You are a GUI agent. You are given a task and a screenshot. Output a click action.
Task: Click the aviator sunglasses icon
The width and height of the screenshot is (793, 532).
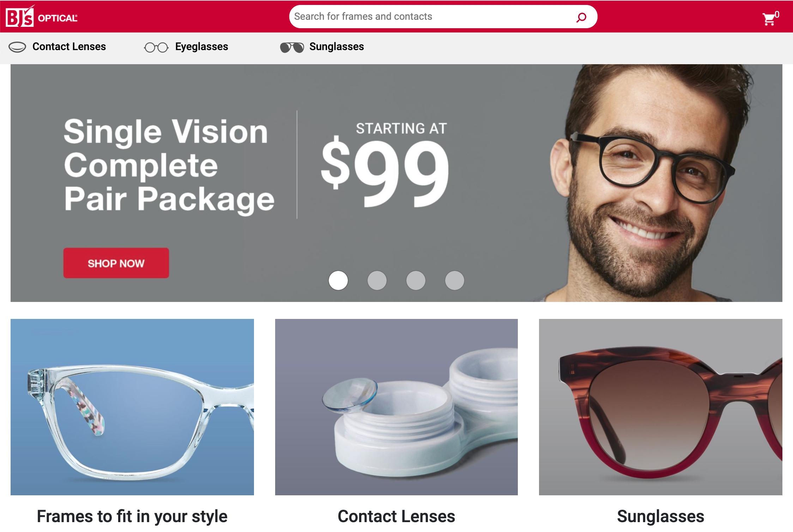(x=292, y=47)
